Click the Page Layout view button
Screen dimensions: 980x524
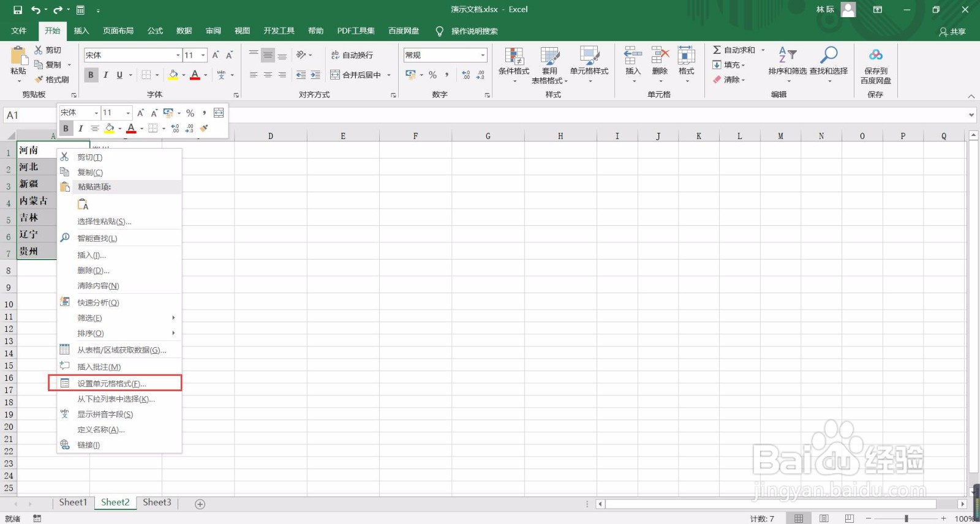tap(824, 518)
